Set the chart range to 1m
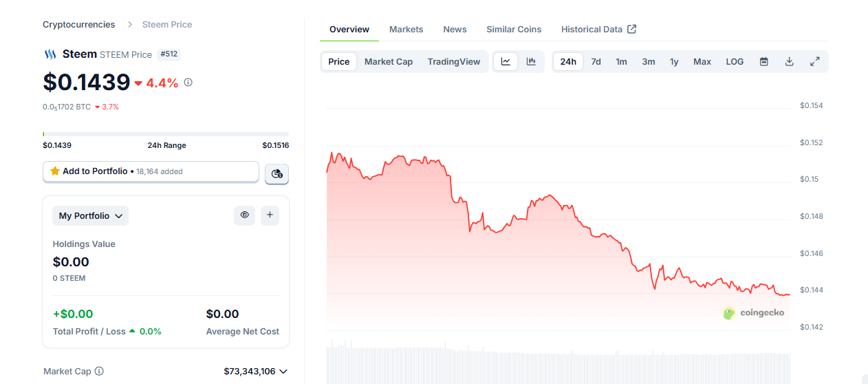Screen dimensions: 868x384 point(621,61)
